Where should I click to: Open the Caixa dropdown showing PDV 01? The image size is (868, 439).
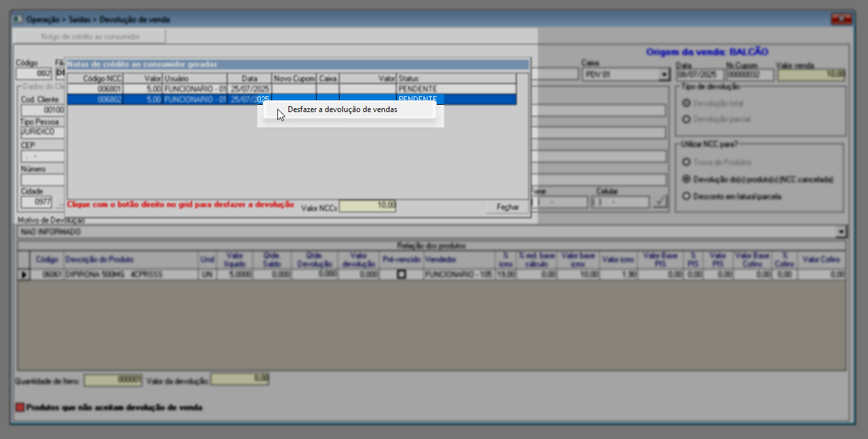tap(663, 75)
